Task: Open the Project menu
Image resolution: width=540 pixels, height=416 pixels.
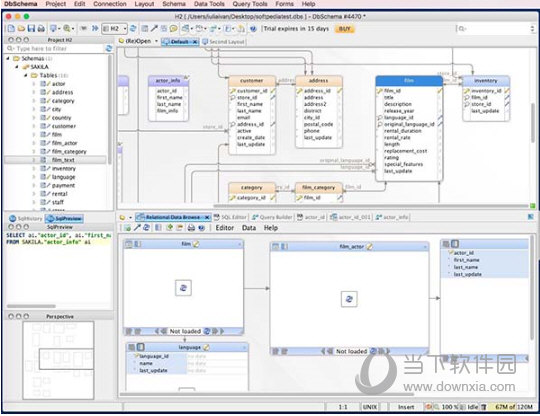Action: pyautogui.click(x=55, y=4)
